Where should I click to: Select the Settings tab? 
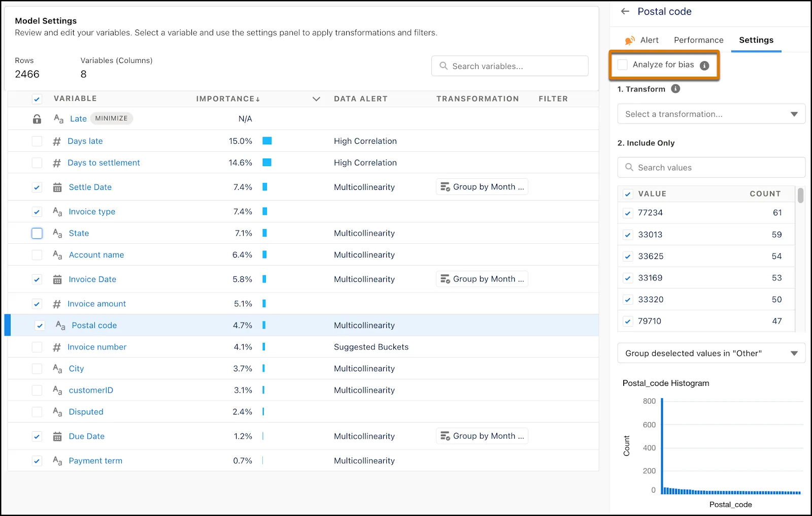(x=756, y=40)
